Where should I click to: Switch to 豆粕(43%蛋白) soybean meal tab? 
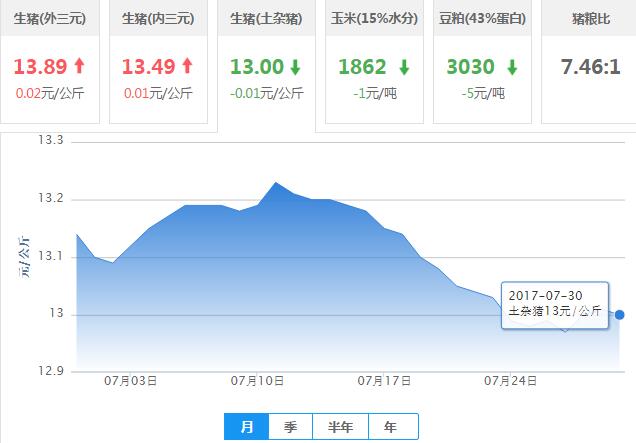tap(483, 18)
